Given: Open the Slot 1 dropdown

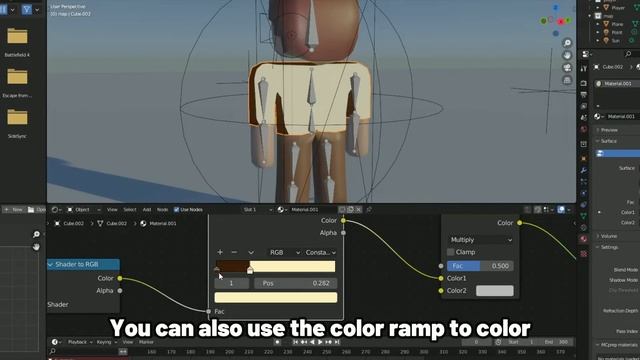Looking at the screenshot, I should click(x=257, y=209).
